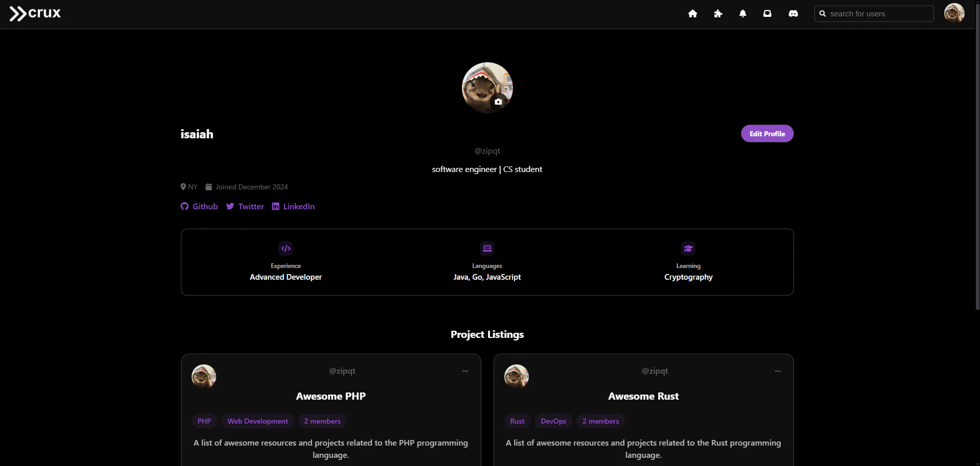The image size is (980, 466).
Task: Click the isaiah display name
Action: (197, 134)
